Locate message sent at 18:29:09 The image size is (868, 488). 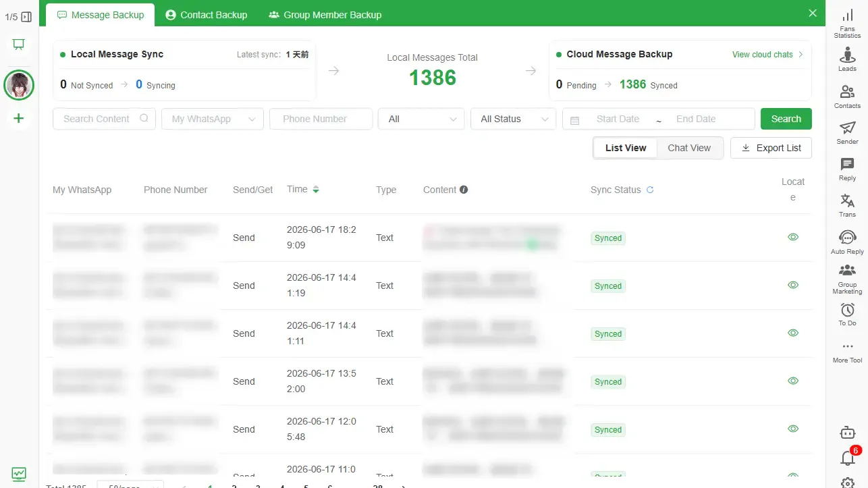[x=793, y=237]
